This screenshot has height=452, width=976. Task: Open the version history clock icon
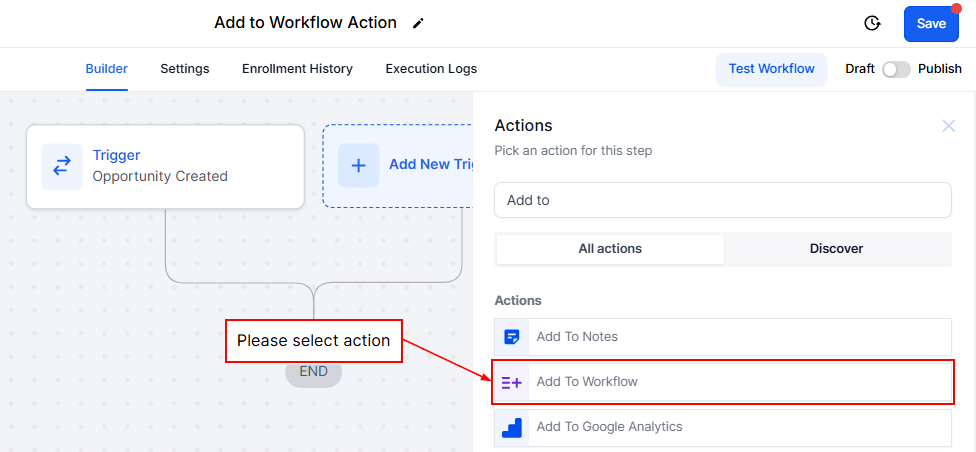tap(872, 23)
